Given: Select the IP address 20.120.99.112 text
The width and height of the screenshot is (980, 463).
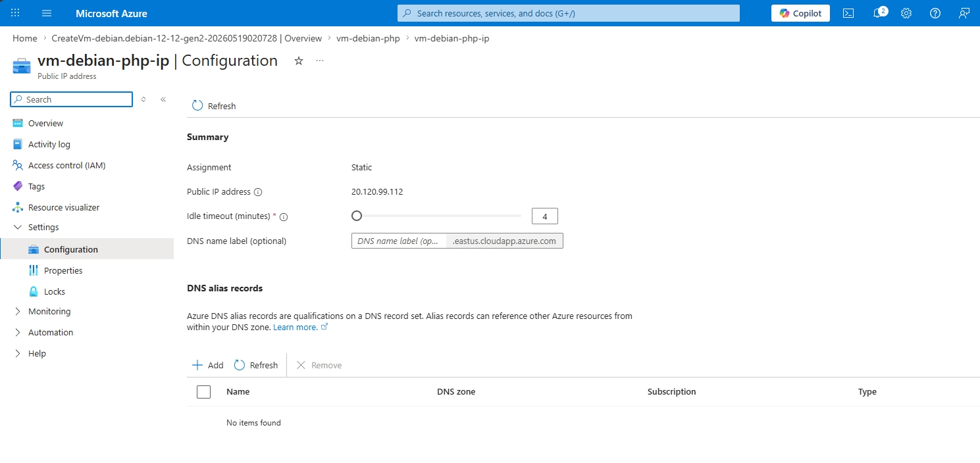Looking at the screenshot, I should pos(377,192).
